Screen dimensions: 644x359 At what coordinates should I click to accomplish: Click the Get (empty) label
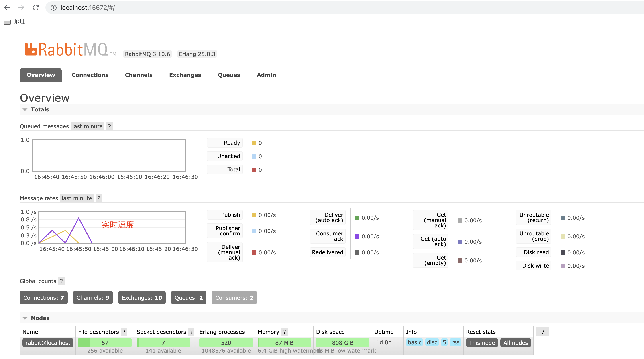click(431, 260)
